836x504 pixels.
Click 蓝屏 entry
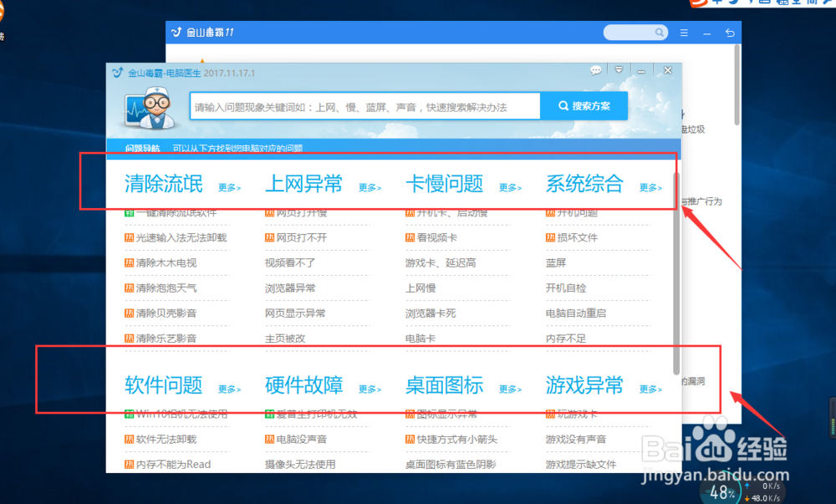point(556,262)
